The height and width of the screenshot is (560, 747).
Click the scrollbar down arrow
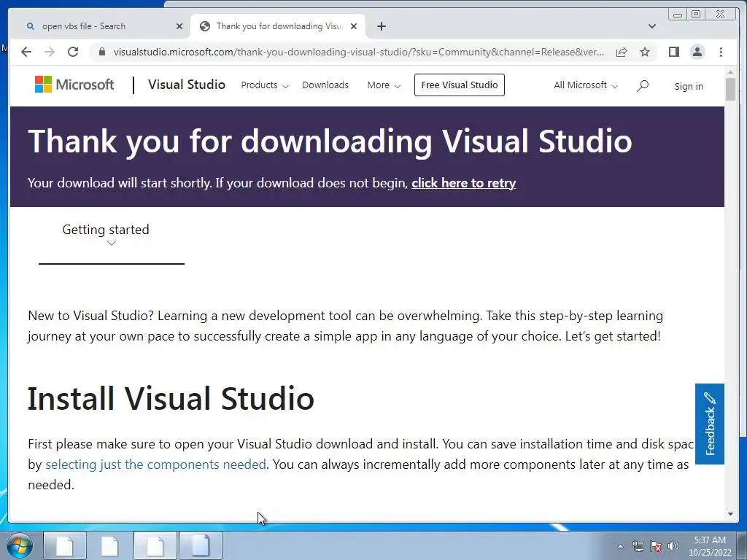pos(730,514)
